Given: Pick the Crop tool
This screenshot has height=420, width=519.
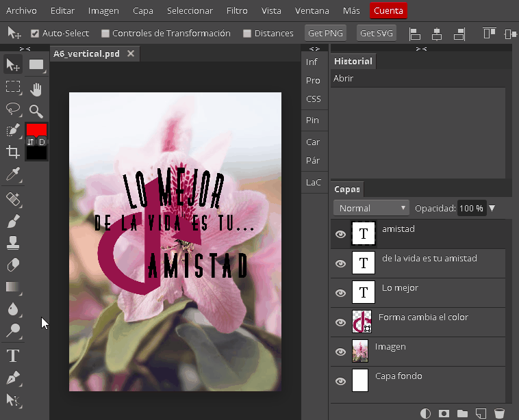Looking at the screenshot, I should tap(12, 152).
